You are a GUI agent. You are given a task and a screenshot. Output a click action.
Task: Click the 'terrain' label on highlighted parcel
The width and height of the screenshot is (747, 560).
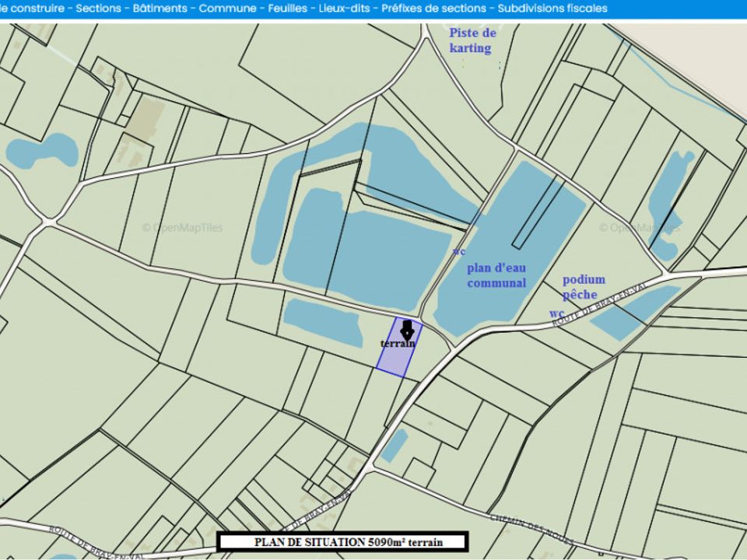[x=398, y=343]
